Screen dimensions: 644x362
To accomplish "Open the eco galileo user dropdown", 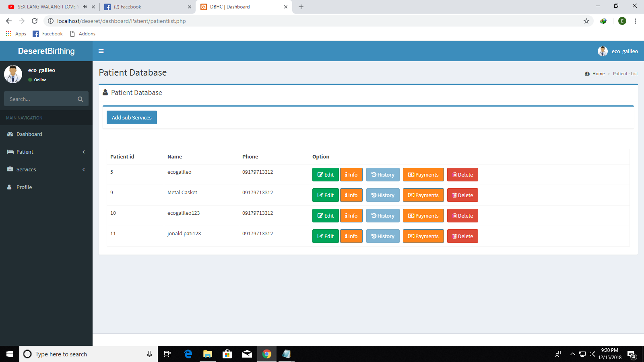I will 618,51.
